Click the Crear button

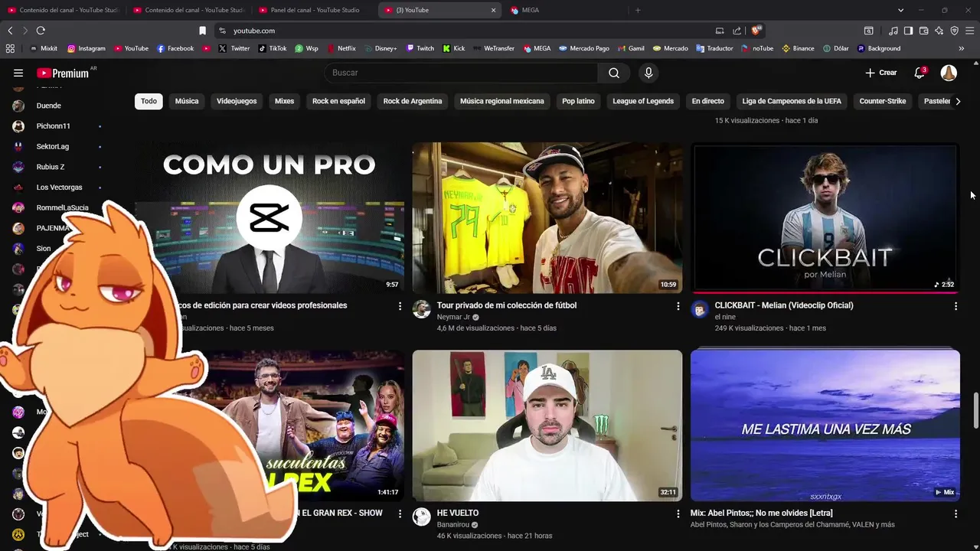881,73
